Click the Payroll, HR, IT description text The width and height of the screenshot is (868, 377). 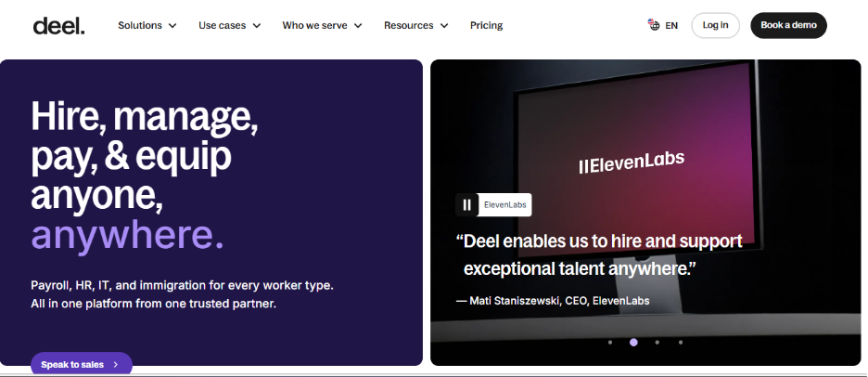tap(182, 295)
